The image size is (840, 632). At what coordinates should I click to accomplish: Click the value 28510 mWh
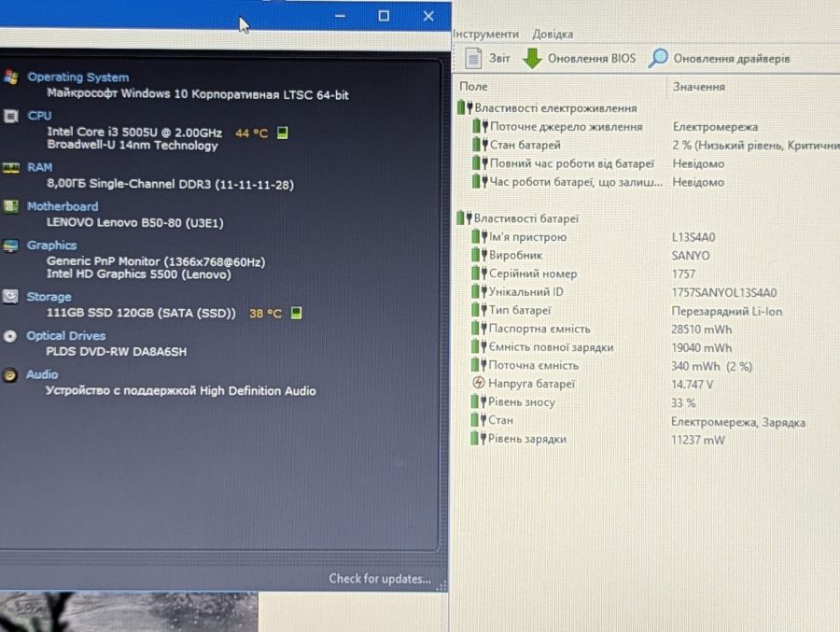tap(701, 330)
